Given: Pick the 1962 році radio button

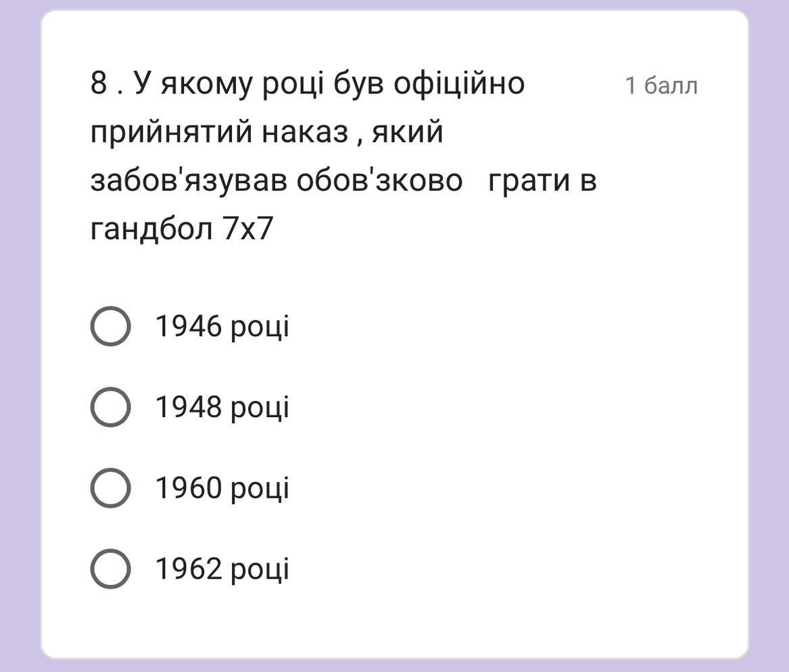Looking at the screenshot, I should 110,569.
